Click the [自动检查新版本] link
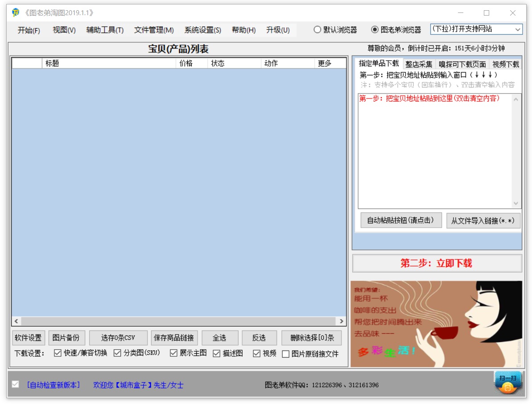The height and width of the screenshot is (404, 532). (x=54, y=385)
